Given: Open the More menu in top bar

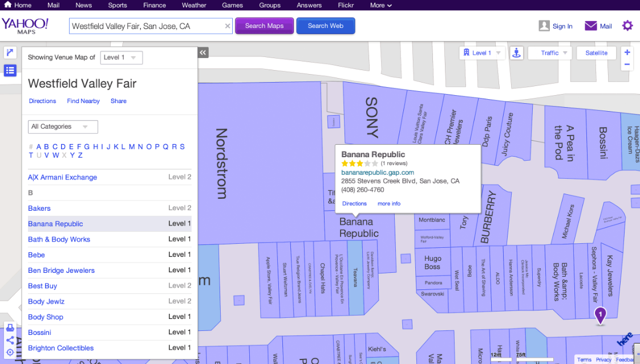Looking at the screenshot, I should click(x=381, y=5).
